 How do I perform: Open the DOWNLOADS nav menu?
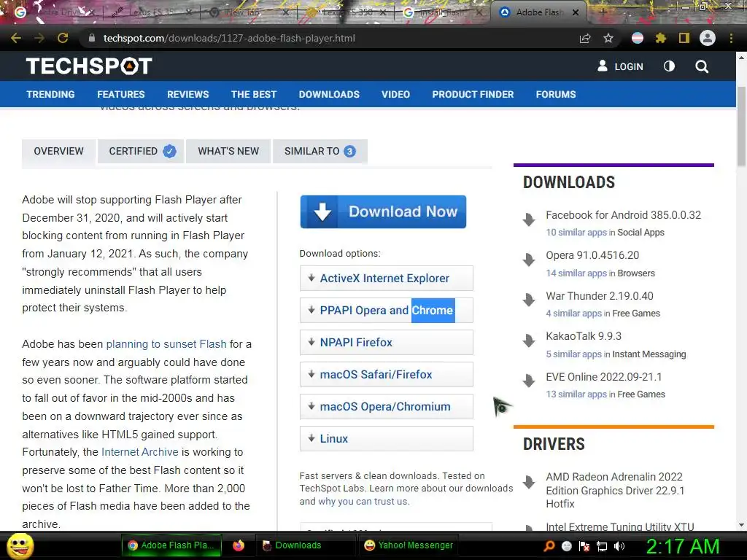tap(329, 94)
